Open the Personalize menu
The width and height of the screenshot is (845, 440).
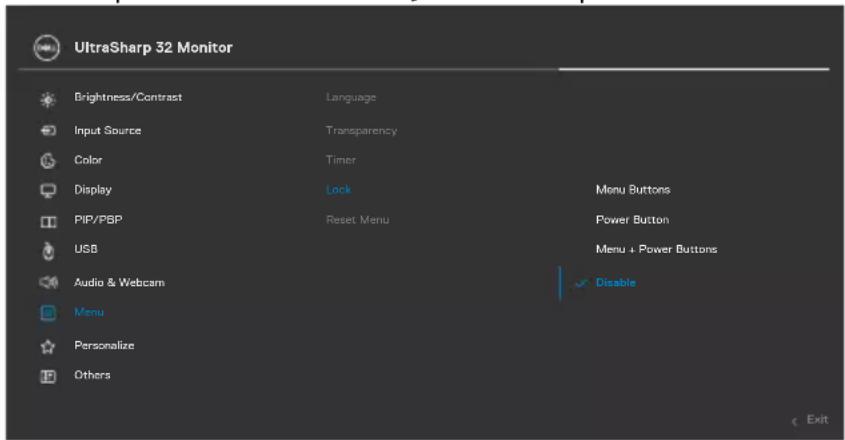pyautogui.click(x=104, y=345)
